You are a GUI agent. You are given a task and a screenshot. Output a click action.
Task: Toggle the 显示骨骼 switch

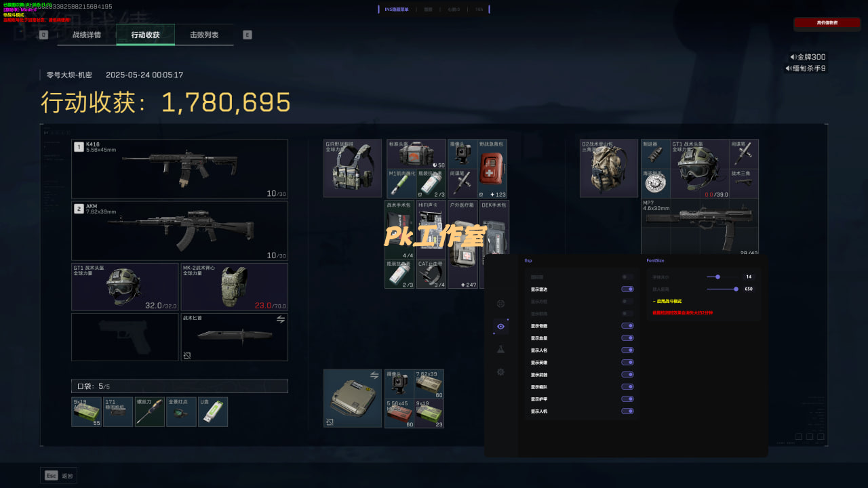[627, 326]
